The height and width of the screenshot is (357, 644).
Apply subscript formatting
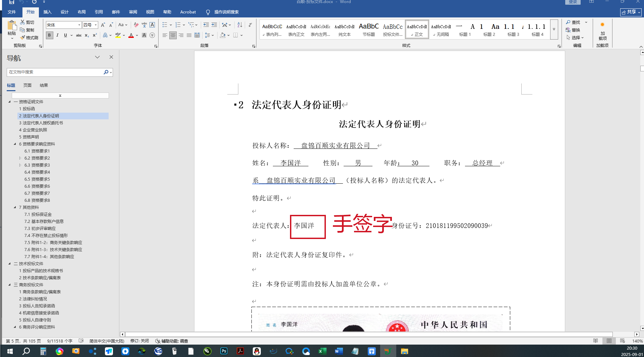[87, 35]
